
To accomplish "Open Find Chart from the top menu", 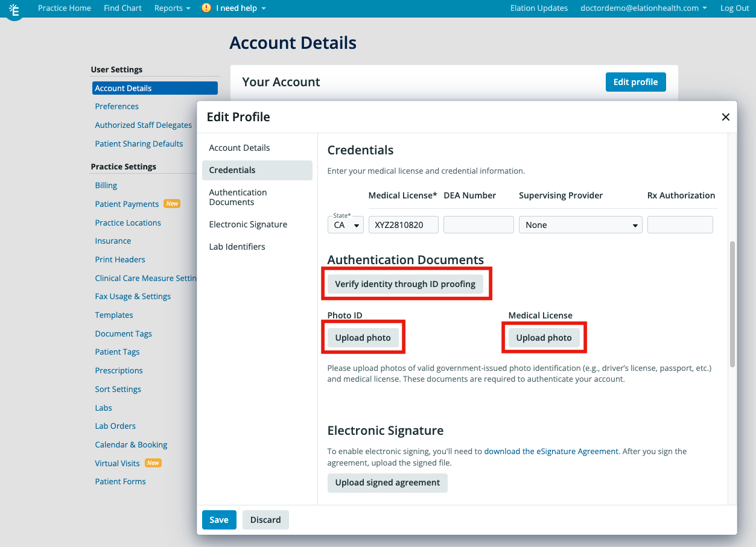I will tap(122, 8).
